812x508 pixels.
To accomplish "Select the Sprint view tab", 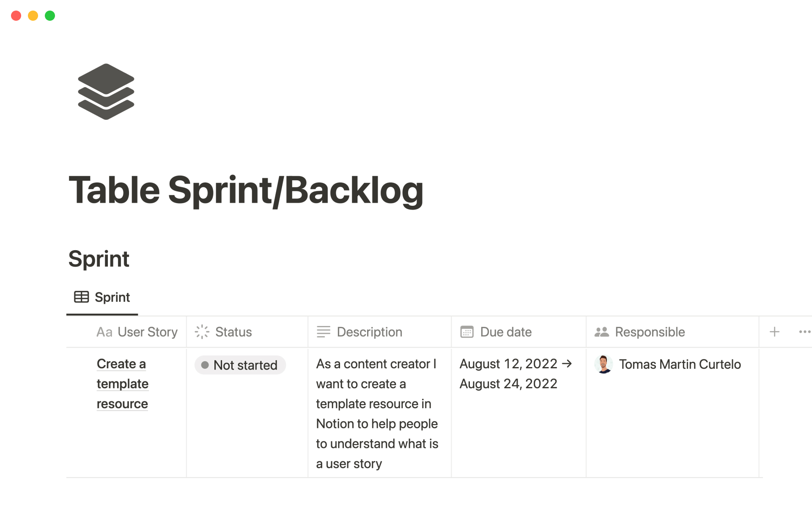I will coord(112,297).
